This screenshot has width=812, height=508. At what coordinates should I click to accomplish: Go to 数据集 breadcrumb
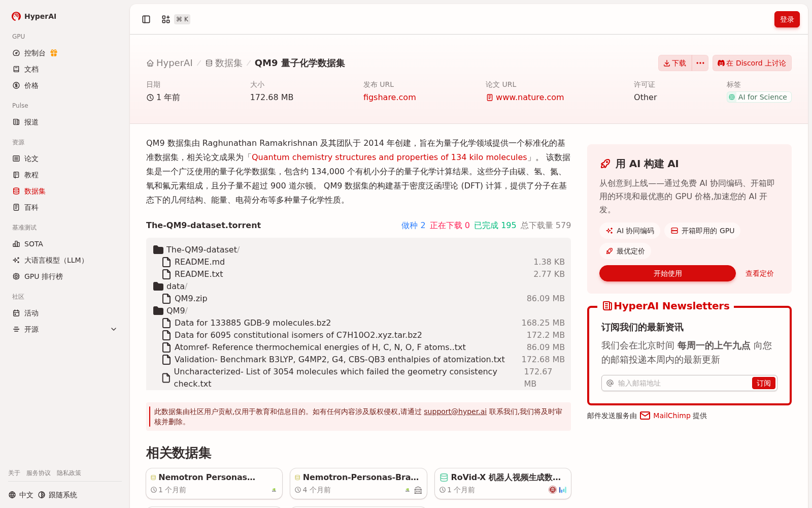click(224, 63)
